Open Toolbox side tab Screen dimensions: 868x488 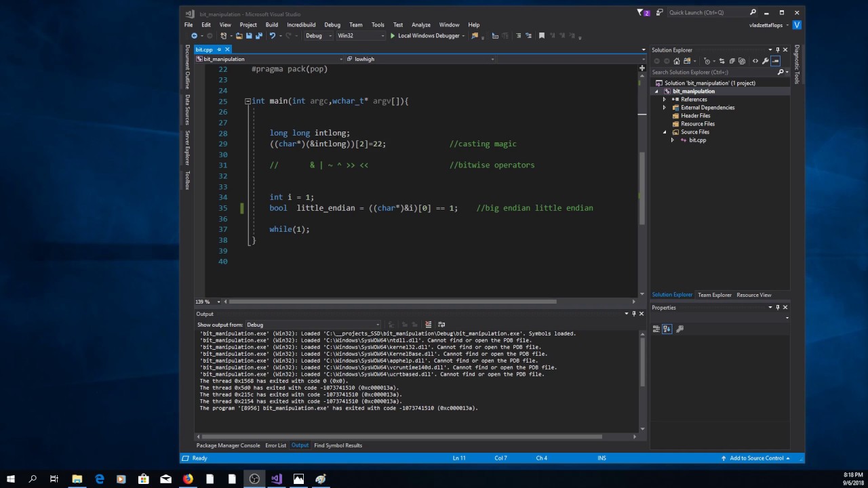click(187, 180)
